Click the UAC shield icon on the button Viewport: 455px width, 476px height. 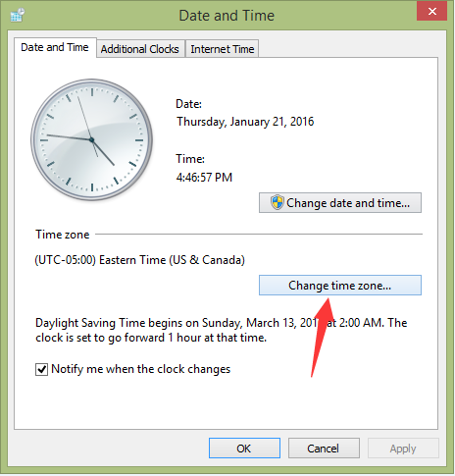coord(277,202)
